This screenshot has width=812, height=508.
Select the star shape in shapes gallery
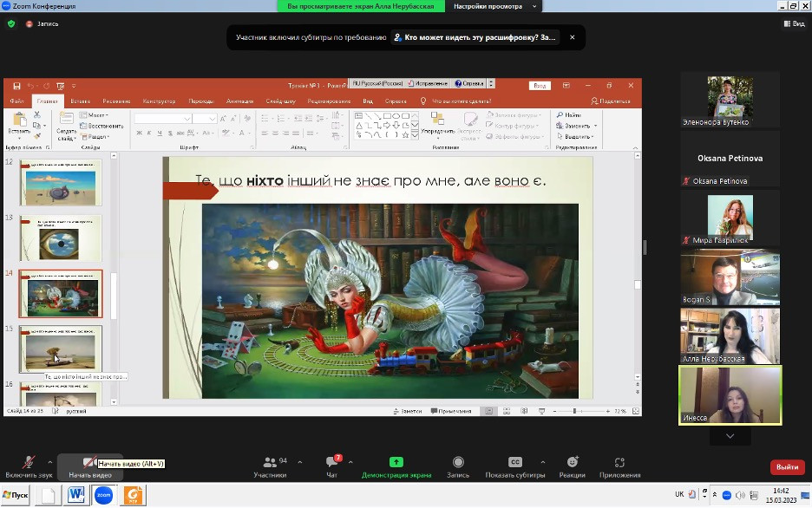405,134
